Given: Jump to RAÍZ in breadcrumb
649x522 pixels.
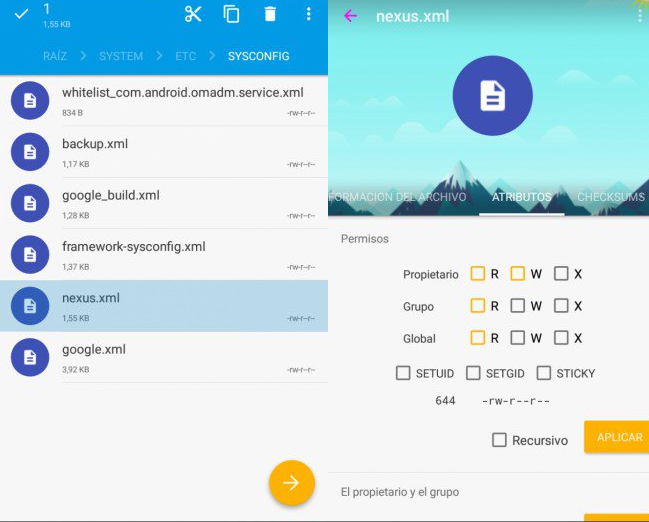Looking at the screenshot, I should 55,56.
